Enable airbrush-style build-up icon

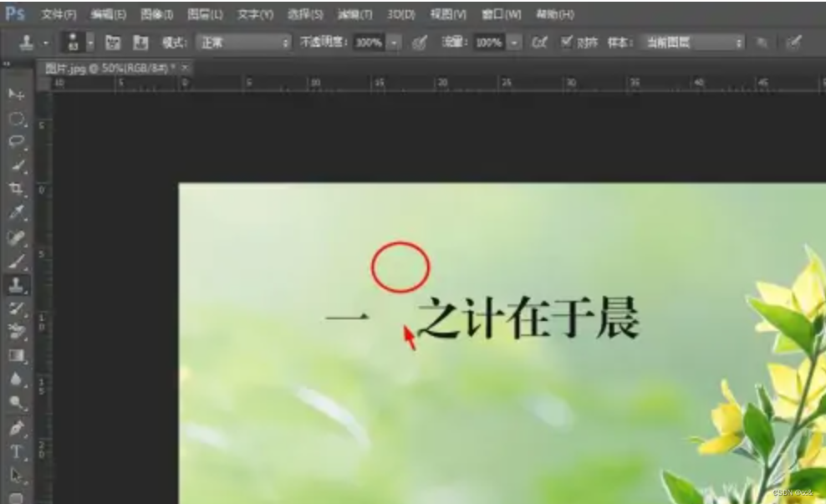click(x=539, y=42)
